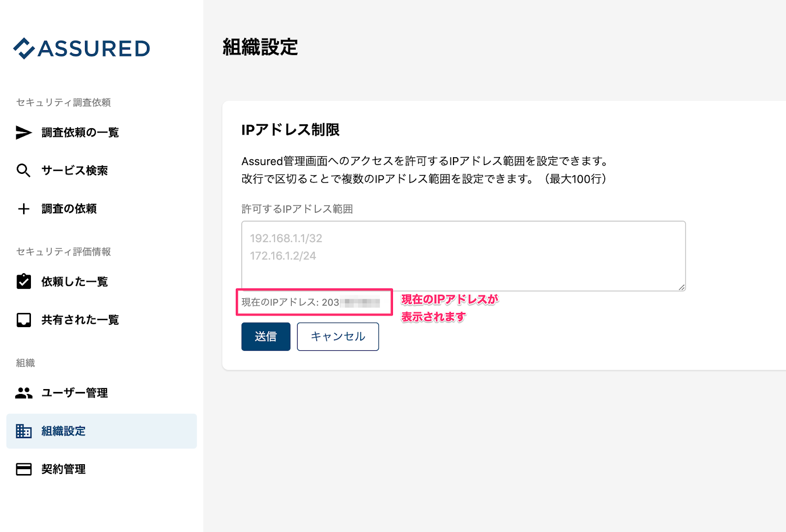Open 契約管理 from the sidebar
This screenshot has width=786, height=532.
(102, 469)
